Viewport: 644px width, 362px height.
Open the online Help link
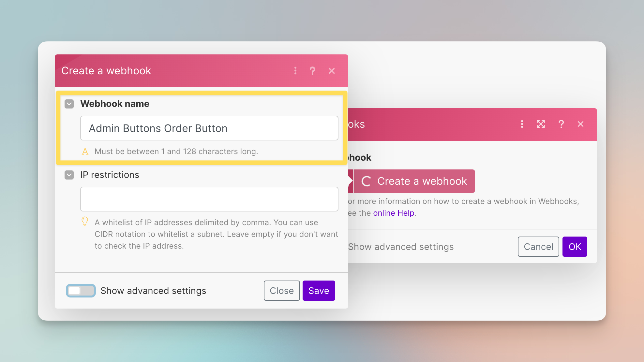coord(394,213)
